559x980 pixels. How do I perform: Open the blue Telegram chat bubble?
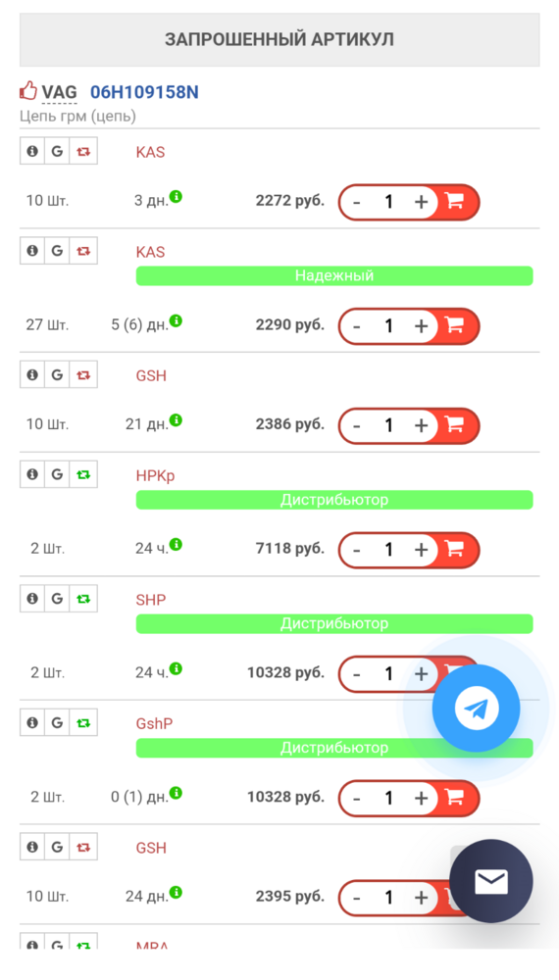click(476, 709)
